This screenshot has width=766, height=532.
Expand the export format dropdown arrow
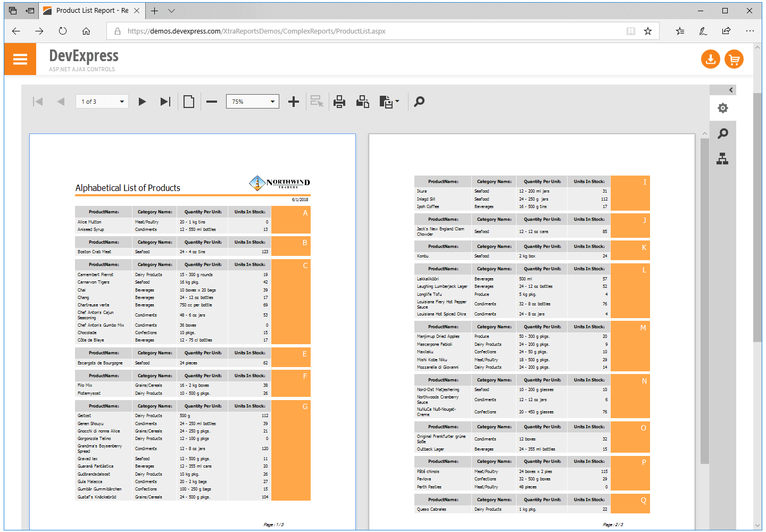pyautogui.click(x=397, y=101)
